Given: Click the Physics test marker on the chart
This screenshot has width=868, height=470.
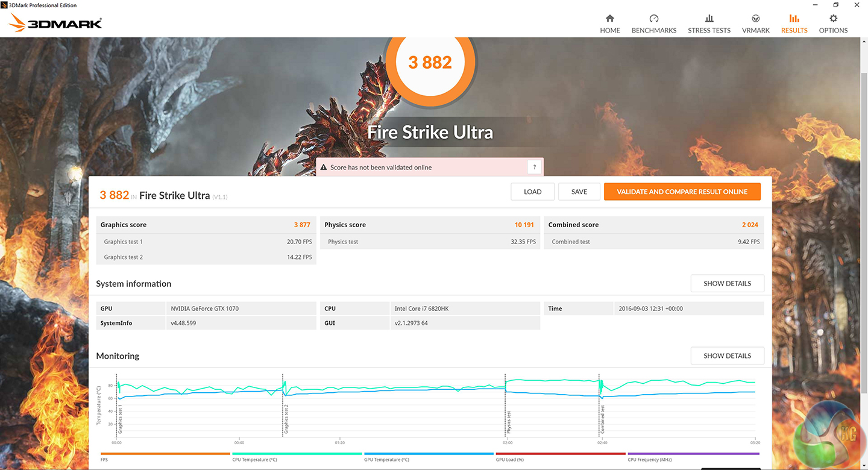Looking at the screenshot, I should click(509, 422).
